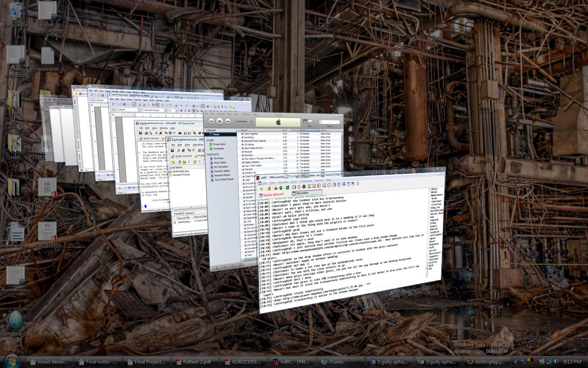Image resolution: width=588 pixels, height=368 pixels.
Task: Expand the hidden system tray icons
Action: pyautogui.click(x=515, y=361)
